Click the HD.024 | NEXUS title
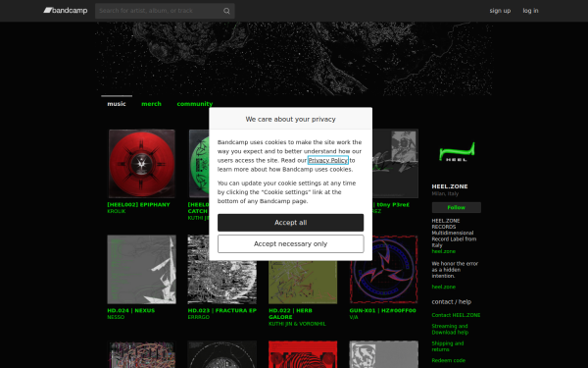This screenshot has width=588, height=368. point(131,310)
